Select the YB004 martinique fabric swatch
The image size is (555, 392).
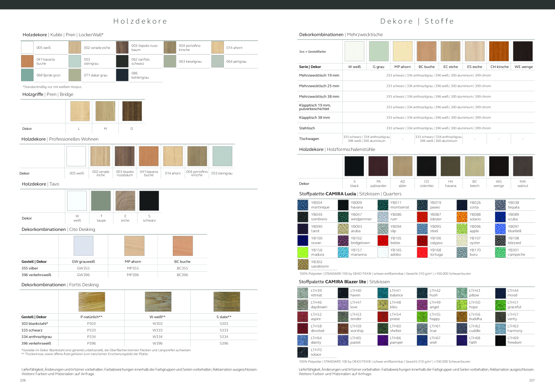(x=303, y=205)
